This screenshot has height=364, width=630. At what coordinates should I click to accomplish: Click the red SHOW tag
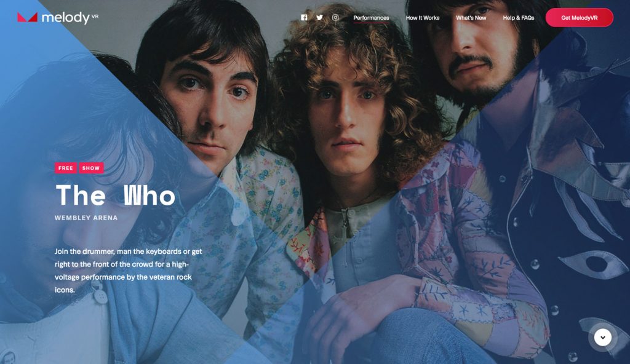91,168
